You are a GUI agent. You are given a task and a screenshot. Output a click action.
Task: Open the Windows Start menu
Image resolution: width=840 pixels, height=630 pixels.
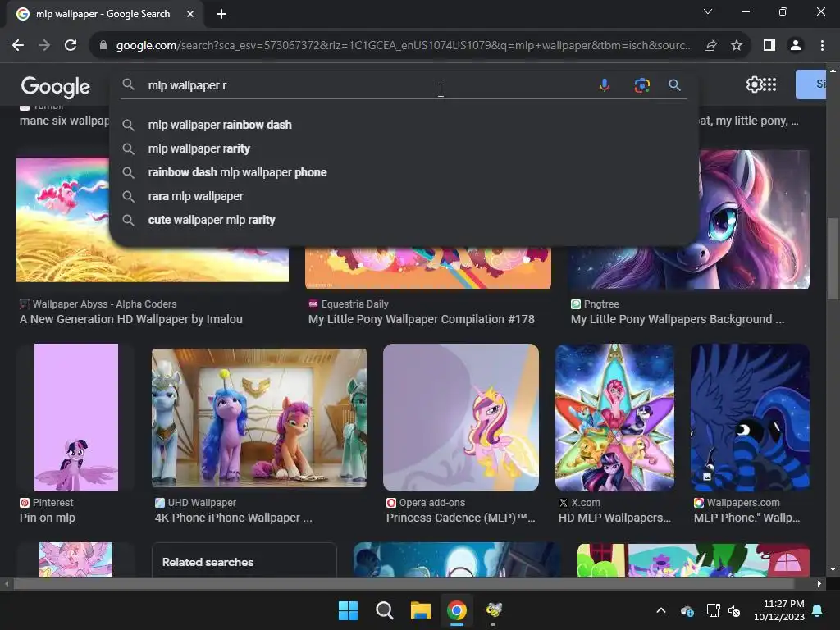click(348, 610)
